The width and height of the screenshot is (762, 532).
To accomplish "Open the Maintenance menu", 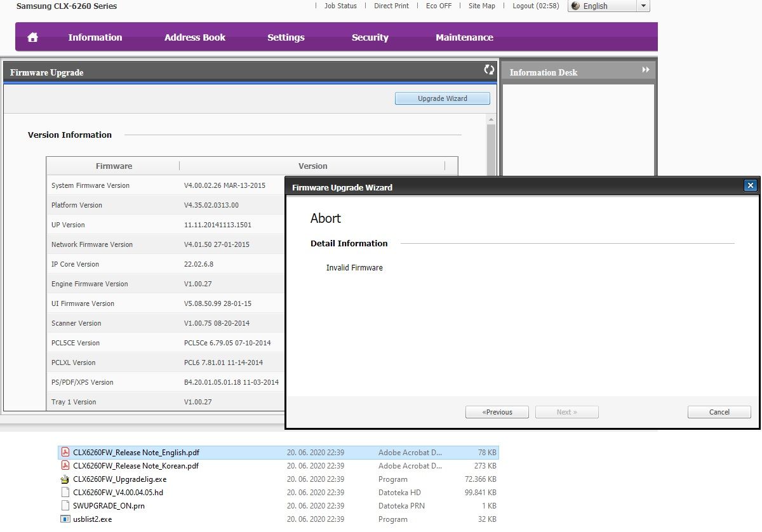I will [464, 37].
